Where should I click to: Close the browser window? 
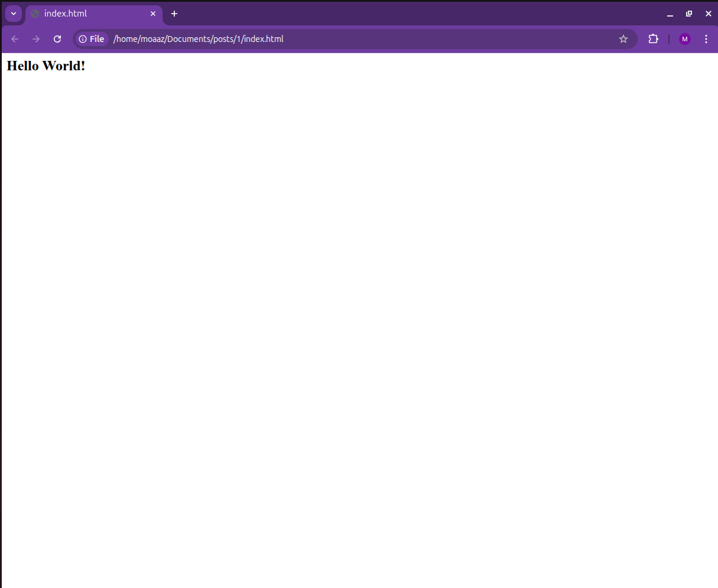coord(709,14)
